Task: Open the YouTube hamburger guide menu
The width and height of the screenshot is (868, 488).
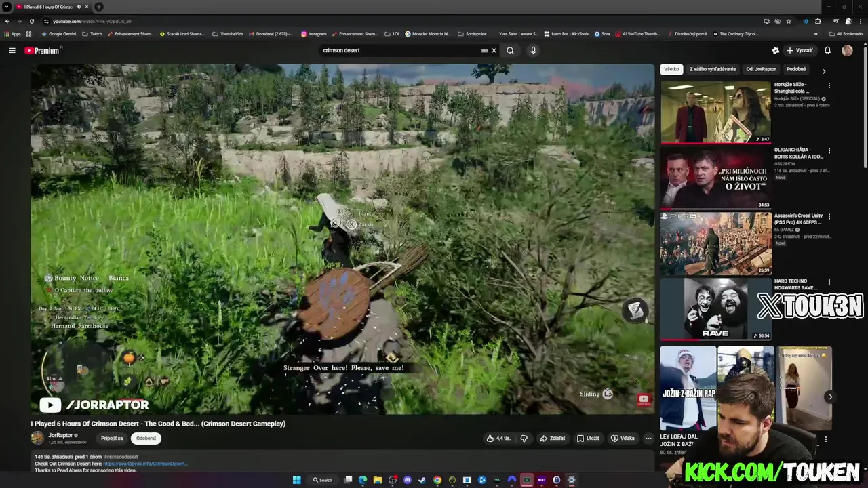Action: [x=12, y=50]
